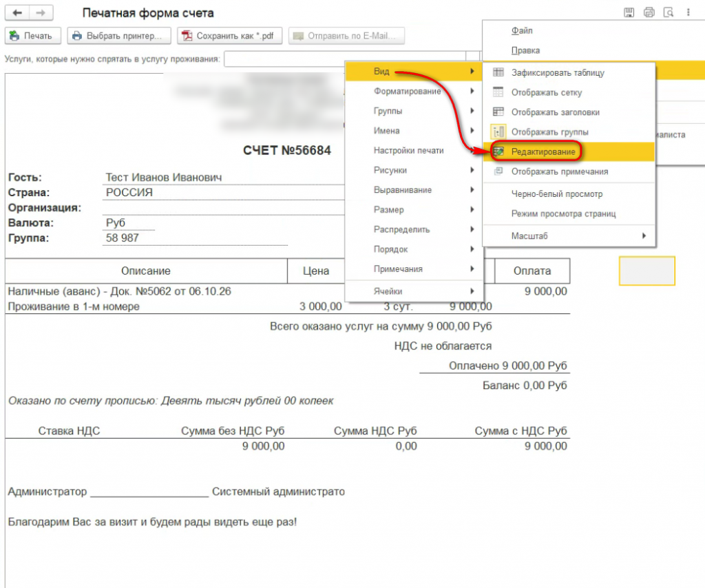Image resolution: width=705 pixels, height=588 pixels.
Task: Click the Печать button
Action: 33,36
